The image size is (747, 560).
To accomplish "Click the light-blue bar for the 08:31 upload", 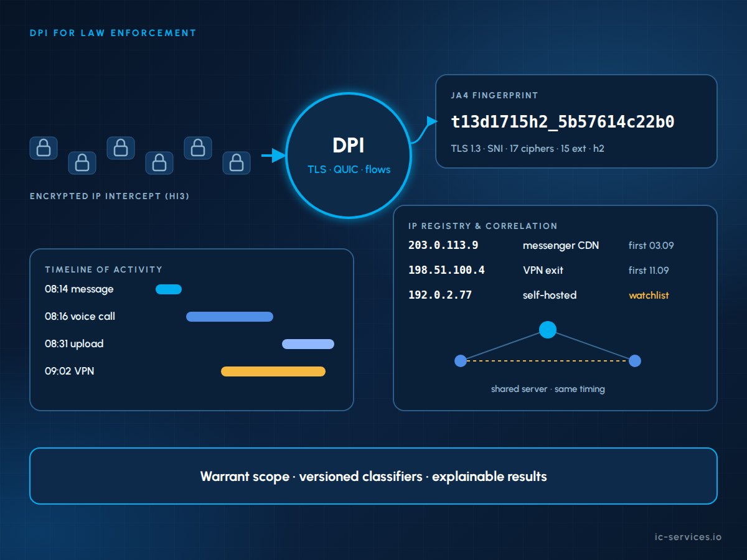I will coord(308,344).
